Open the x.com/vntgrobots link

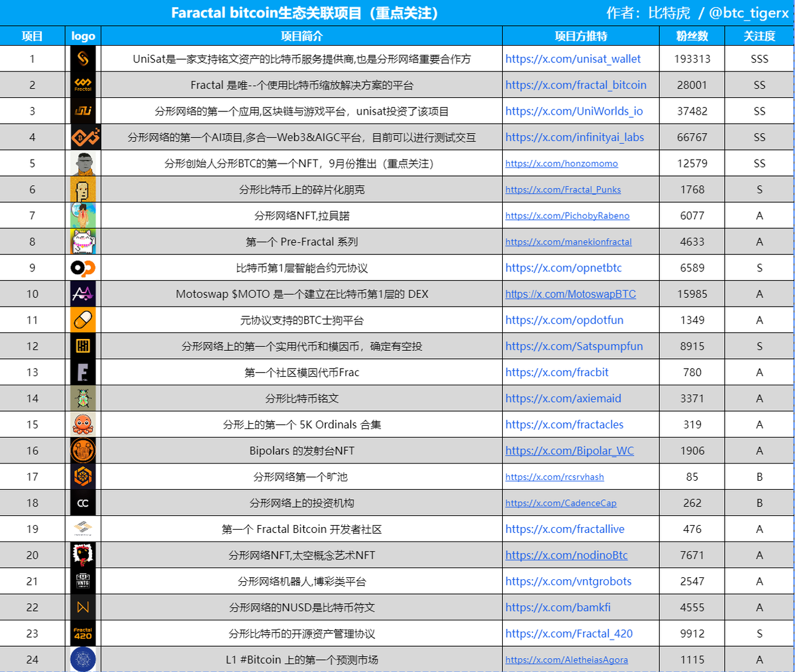pos(568,582)
